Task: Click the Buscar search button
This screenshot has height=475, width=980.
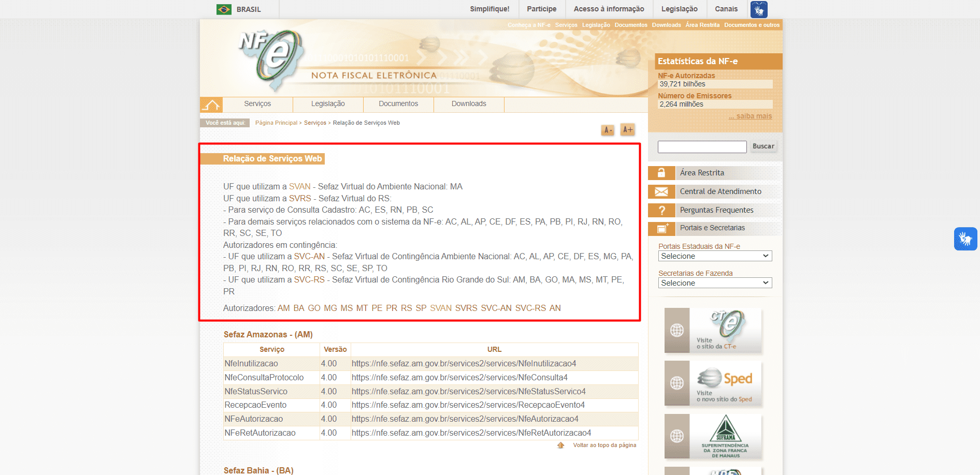Action: coord(763,146)
